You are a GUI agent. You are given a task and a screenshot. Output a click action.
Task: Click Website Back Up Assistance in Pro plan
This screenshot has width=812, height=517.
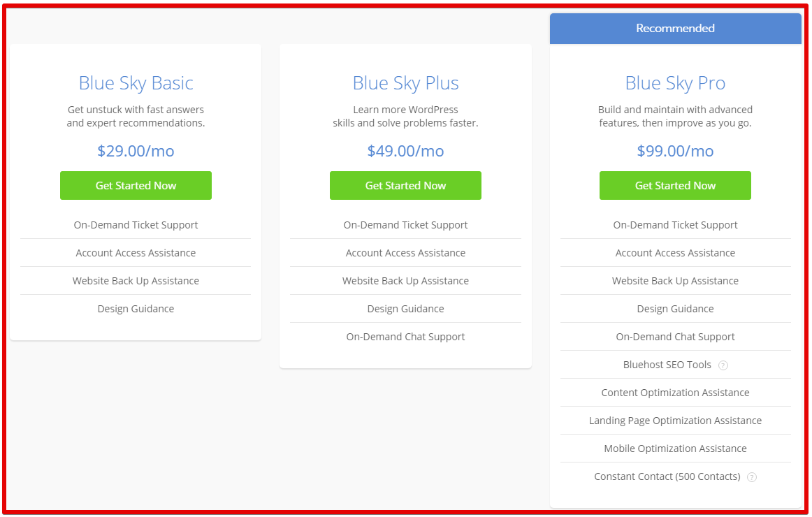(675, 281)
